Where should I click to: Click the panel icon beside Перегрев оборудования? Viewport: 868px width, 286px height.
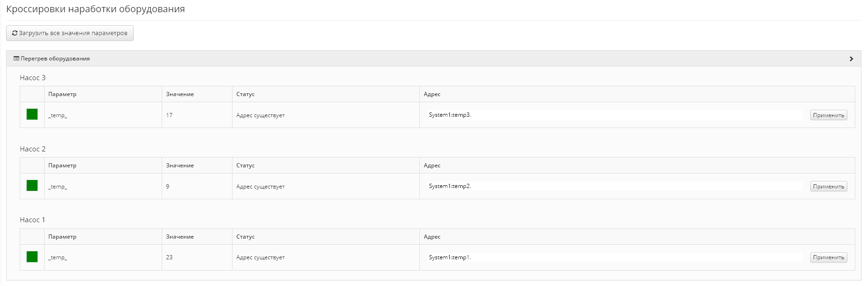(16, 59)
